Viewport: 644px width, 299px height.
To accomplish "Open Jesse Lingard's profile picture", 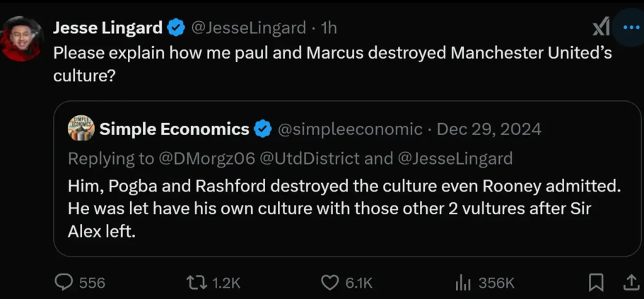I will point(22,39).
